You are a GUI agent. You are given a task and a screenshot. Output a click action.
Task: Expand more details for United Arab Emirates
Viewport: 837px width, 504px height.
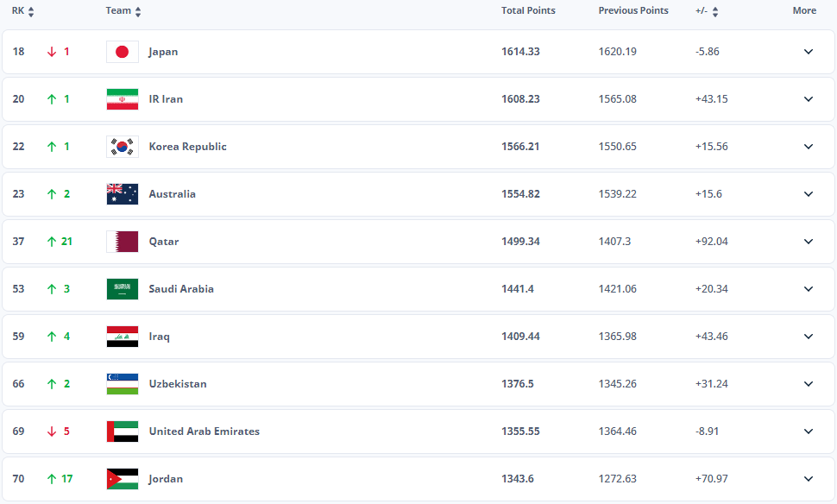tap(809, 432)
